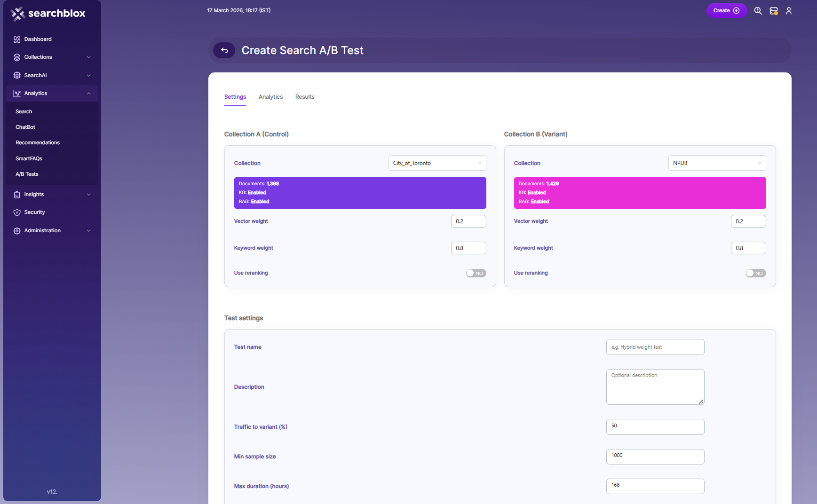The width and height of the screenshot is (817, 504).
Task: Click the Insights clipboard icon
Action: pos(17,195)
